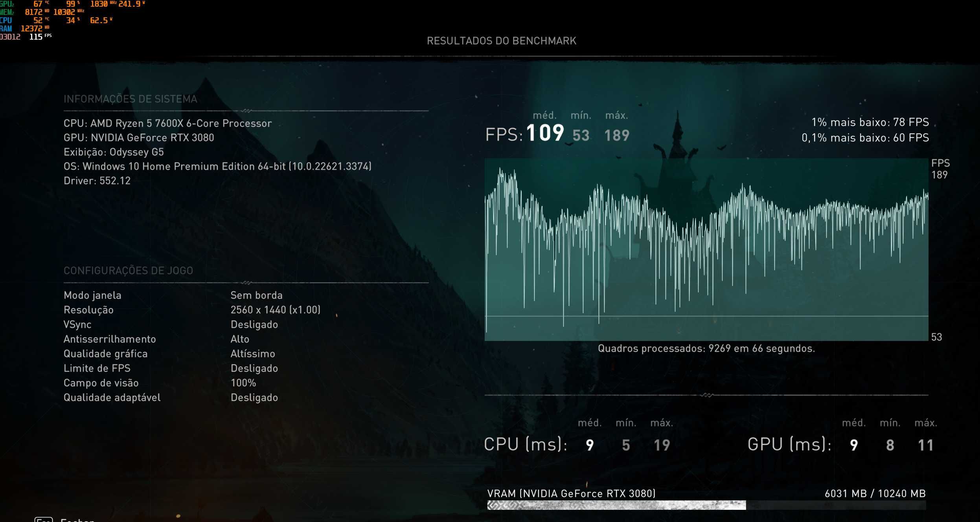Click the 'Qualidade gráfica' setting label
Viewport: 980px width, 522px height.
click(105, 354)
